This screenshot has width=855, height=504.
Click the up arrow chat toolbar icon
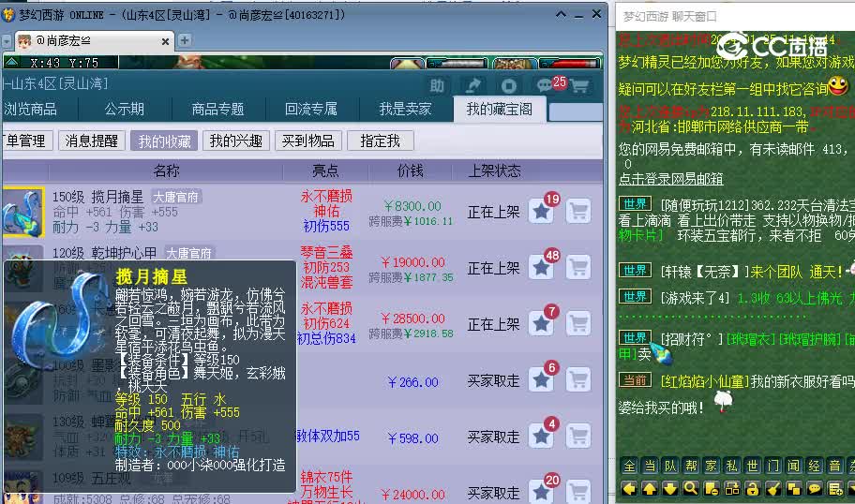coord(650,489)
